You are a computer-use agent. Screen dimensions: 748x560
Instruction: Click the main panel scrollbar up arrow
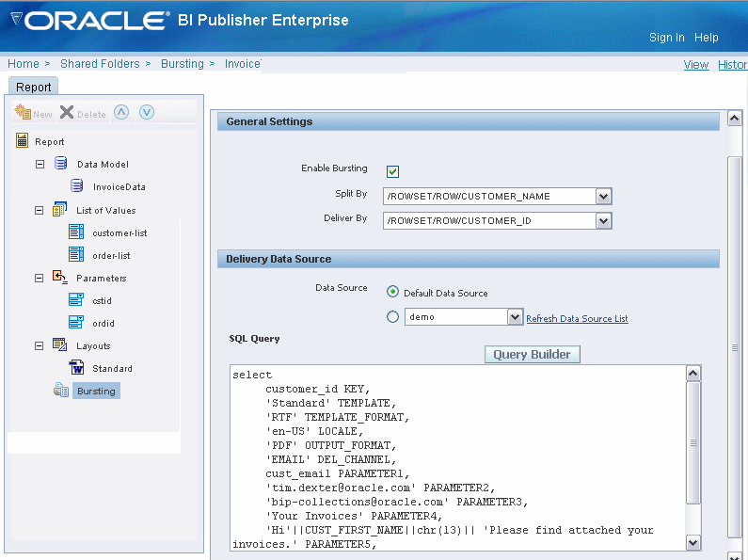coord(735,118)
